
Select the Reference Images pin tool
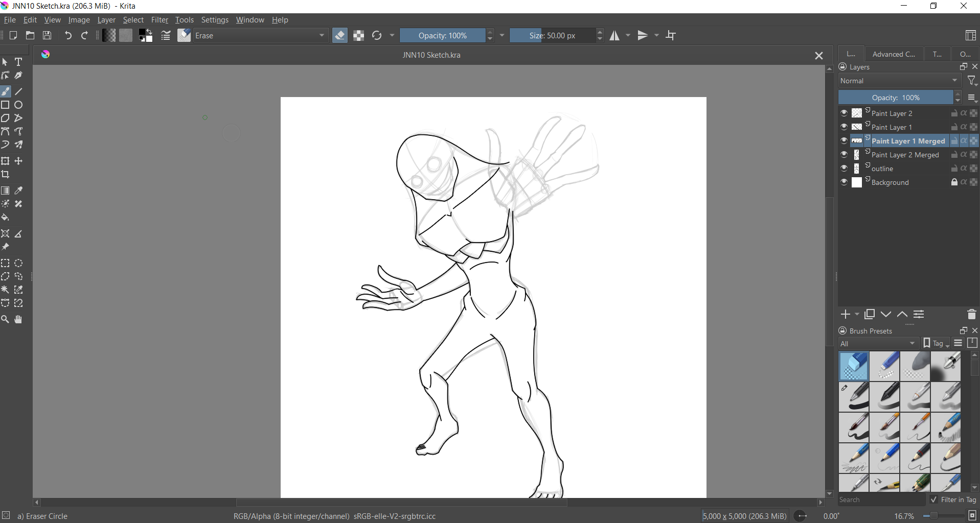[x=6, y=247]
